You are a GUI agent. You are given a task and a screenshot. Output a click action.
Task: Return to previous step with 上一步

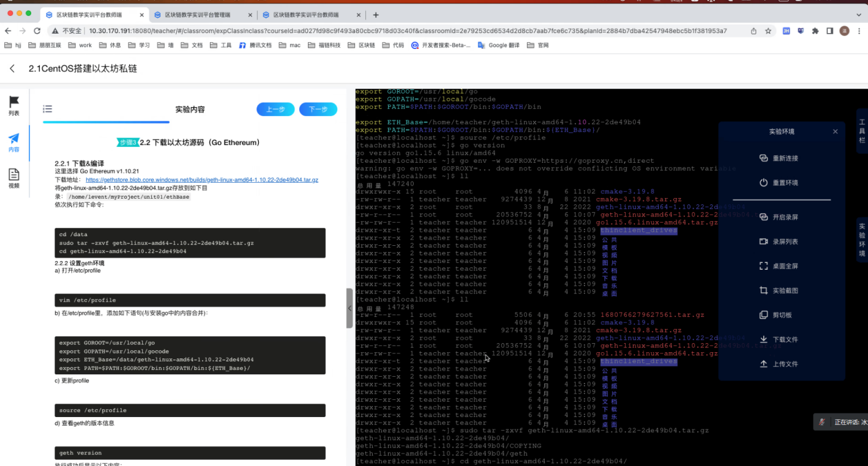click(x=275, y=109)
